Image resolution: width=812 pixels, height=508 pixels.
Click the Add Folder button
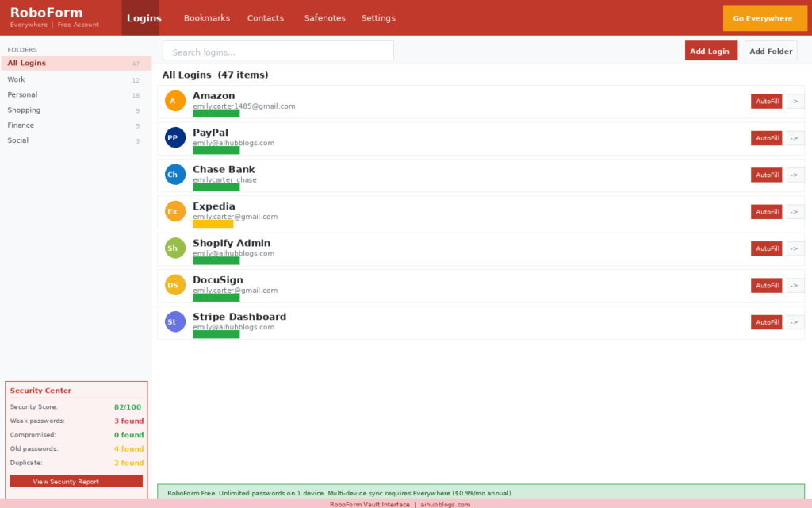pos(771,51)
